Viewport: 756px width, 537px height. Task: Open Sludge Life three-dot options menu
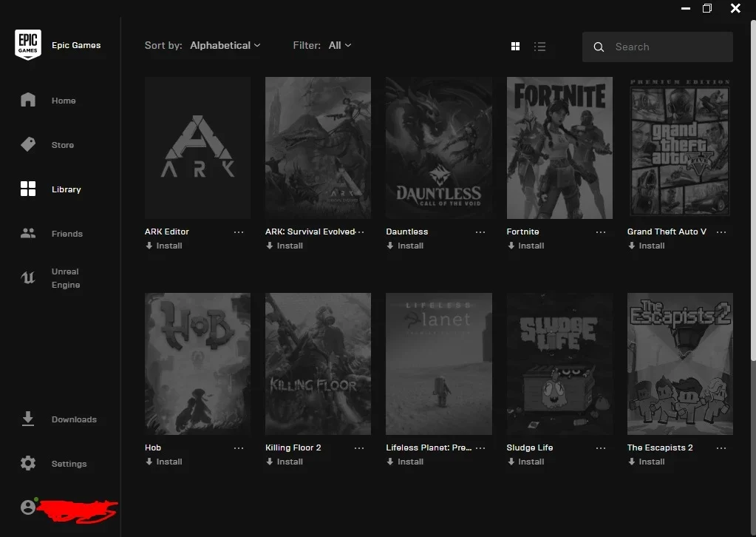click(x=601, y=448)
